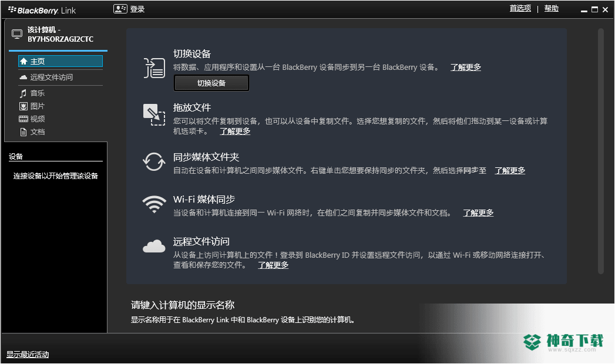Click the home house icon
Image resolution: width=615 pixels, height=364 pixels.
[x=23, y=61]
